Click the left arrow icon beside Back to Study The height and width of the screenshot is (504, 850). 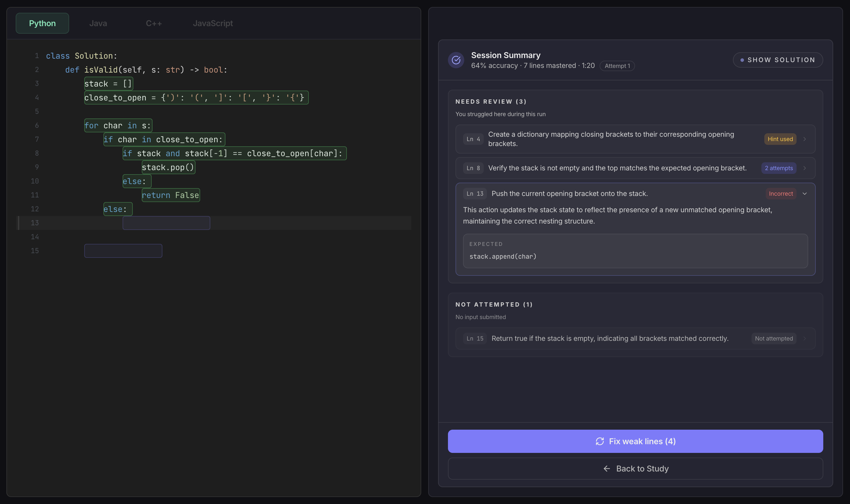[x=607, y=469]
